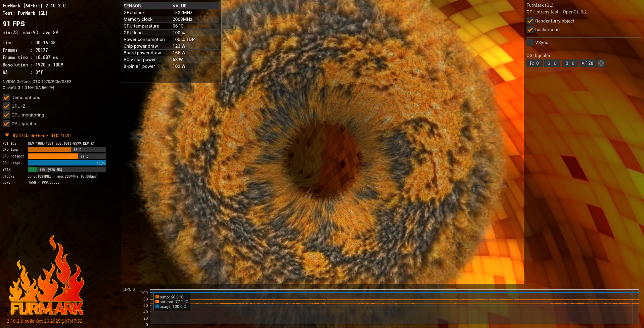
Task: Click the 66 °C sensor table value
Action: click(178, 26)
